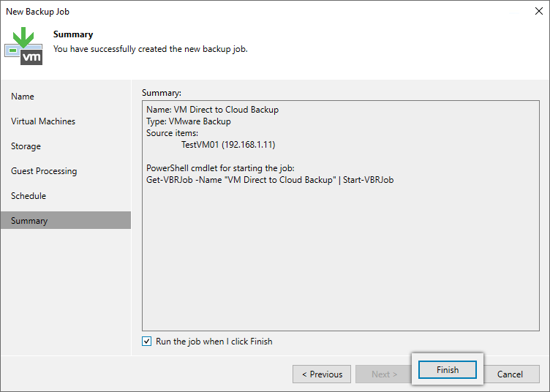
Task: Click 'PowerShell cmdlet for starting the job:' line
Action: coord(220,168)
